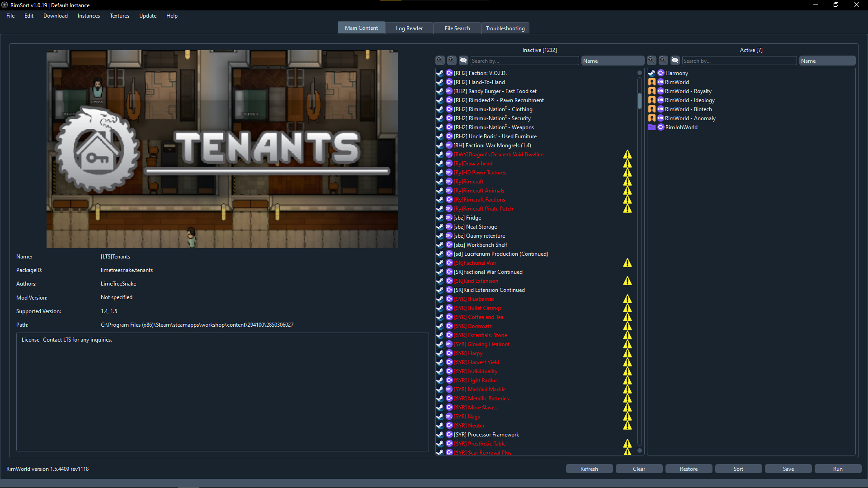The height and width of the screenshot is (488, 868).
Task: Select the RimWorld core mod in Active list
Action: (x=751, y=82)
